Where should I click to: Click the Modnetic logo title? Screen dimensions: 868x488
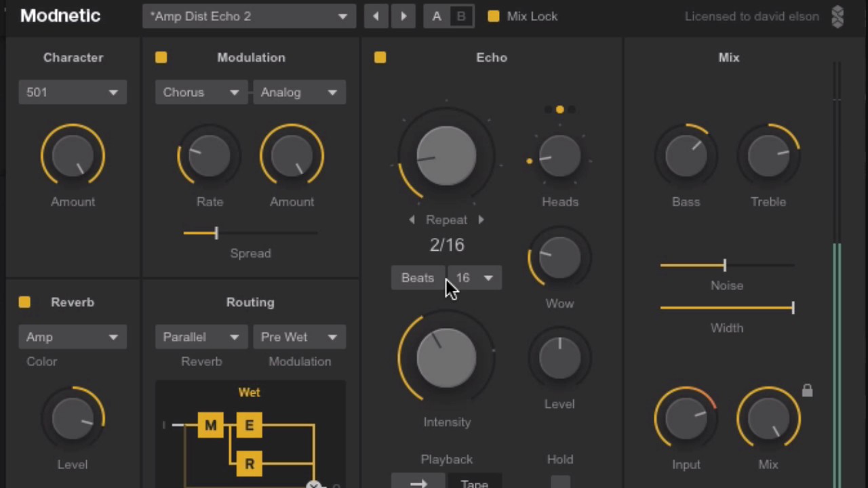[60, 16]
